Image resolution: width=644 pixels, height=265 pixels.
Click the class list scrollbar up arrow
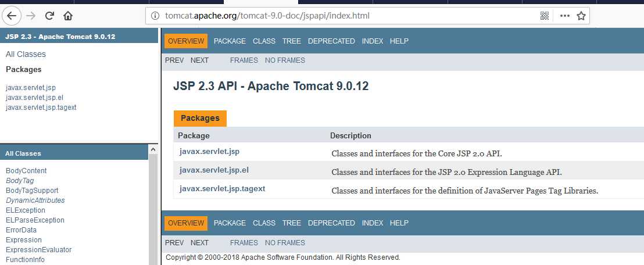click(153, 149)
